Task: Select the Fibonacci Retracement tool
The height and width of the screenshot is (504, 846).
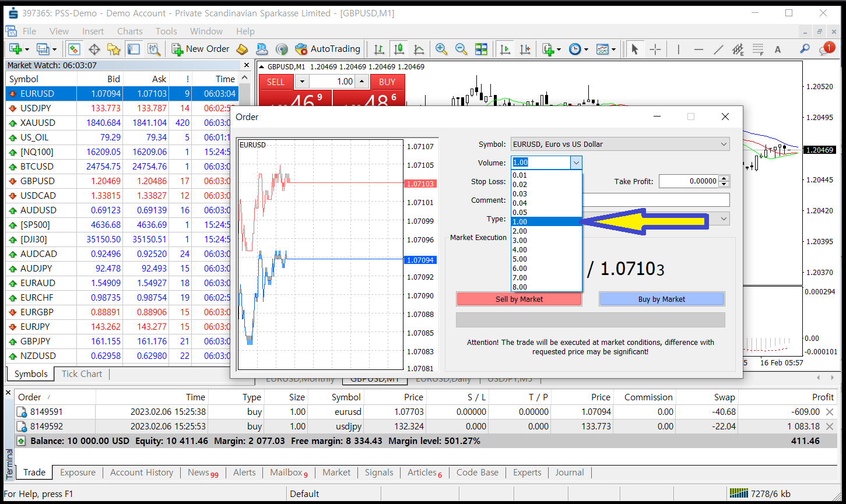Action: click(758, 50)
